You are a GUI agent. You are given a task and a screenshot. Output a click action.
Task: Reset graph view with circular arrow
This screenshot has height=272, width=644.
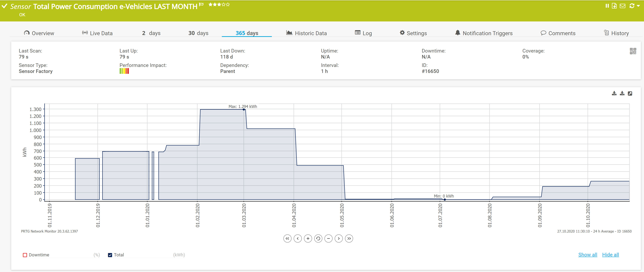(318, 239)
